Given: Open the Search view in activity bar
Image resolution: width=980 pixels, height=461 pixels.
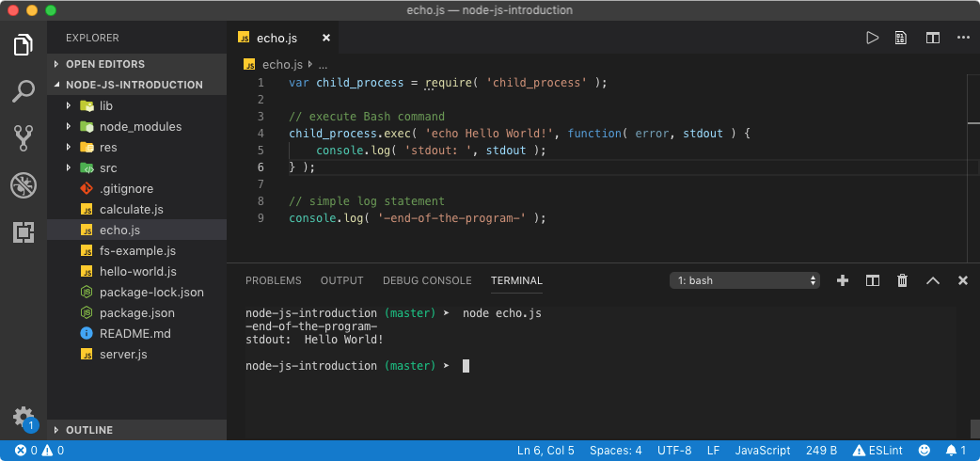Looking at the screenshot, I should pyautogui.click(x=24, y=91).
